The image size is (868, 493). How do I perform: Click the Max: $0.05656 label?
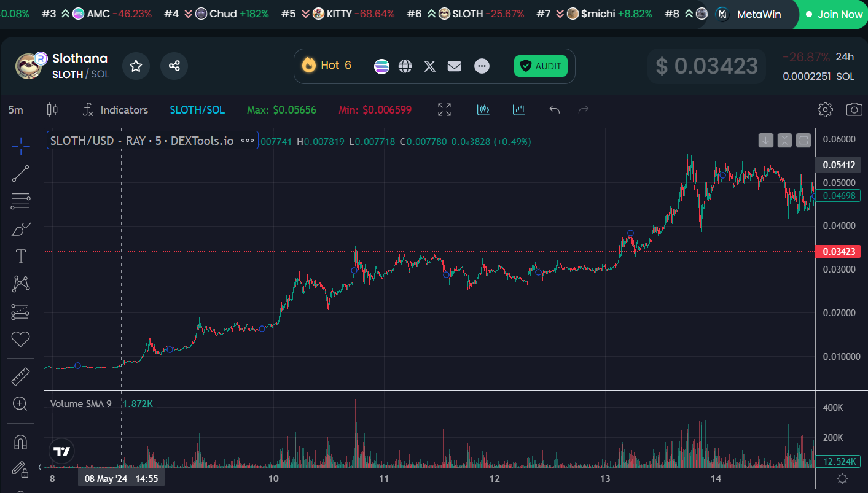coord(281,110)
